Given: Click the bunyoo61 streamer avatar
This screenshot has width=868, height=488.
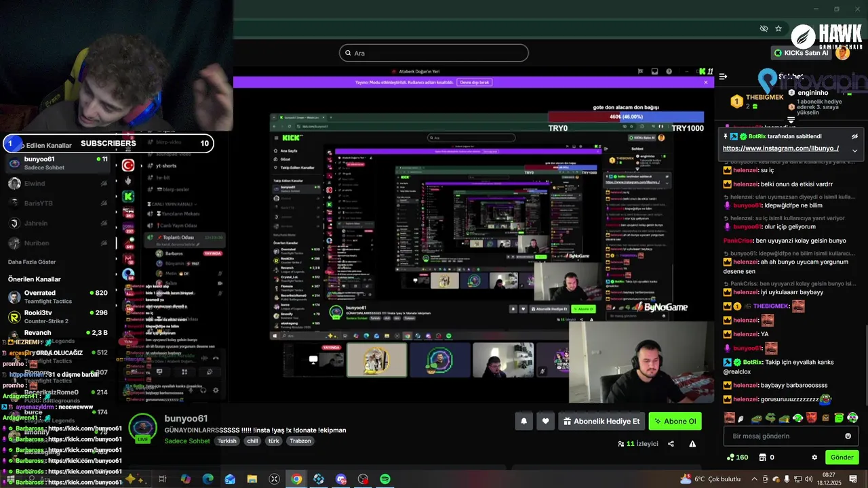Looking at the screenshot, I should coord(143,427).
